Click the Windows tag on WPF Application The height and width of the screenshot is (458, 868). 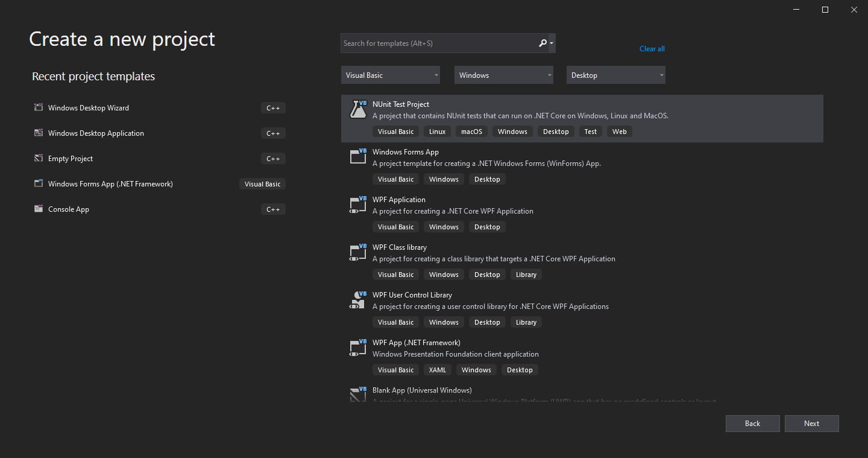(x=444, y=227)
